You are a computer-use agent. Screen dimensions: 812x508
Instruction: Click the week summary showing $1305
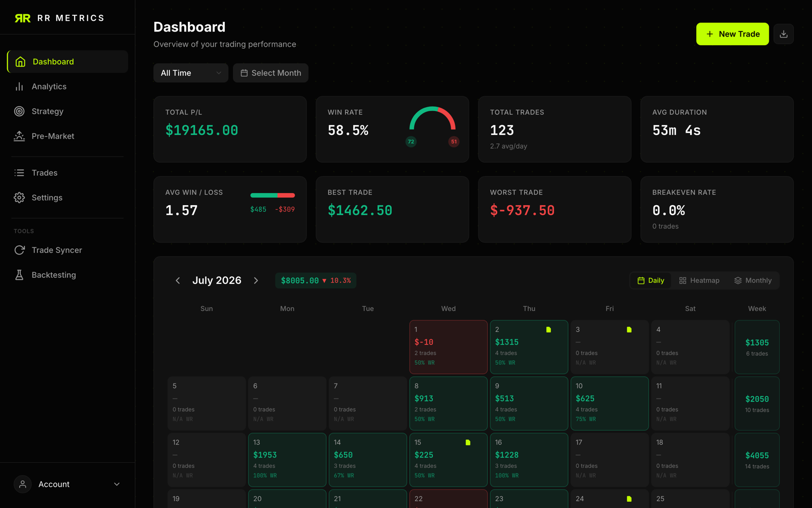(x=757, y=347)
